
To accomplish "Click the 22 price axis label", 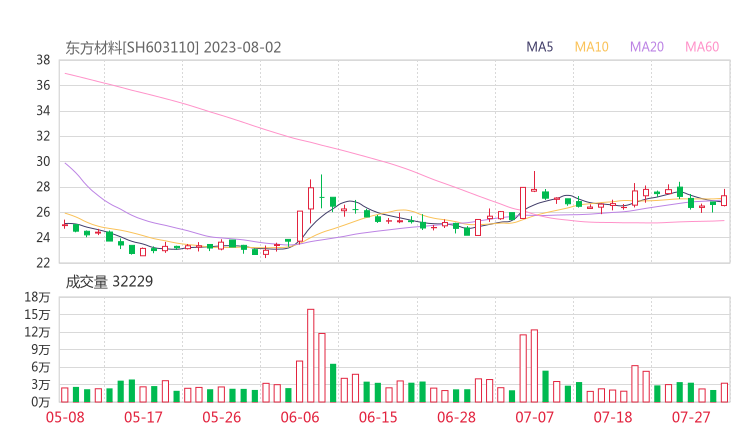I will 43,263.
